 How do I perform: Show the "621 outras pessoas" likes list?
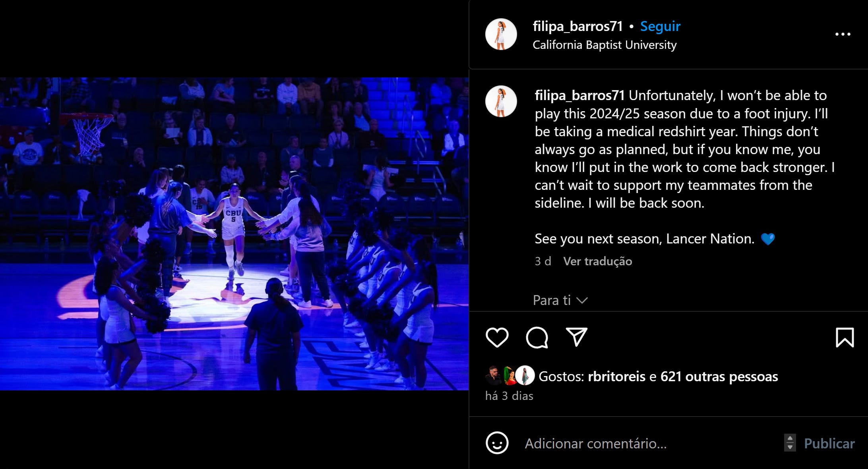coord(719,376)
